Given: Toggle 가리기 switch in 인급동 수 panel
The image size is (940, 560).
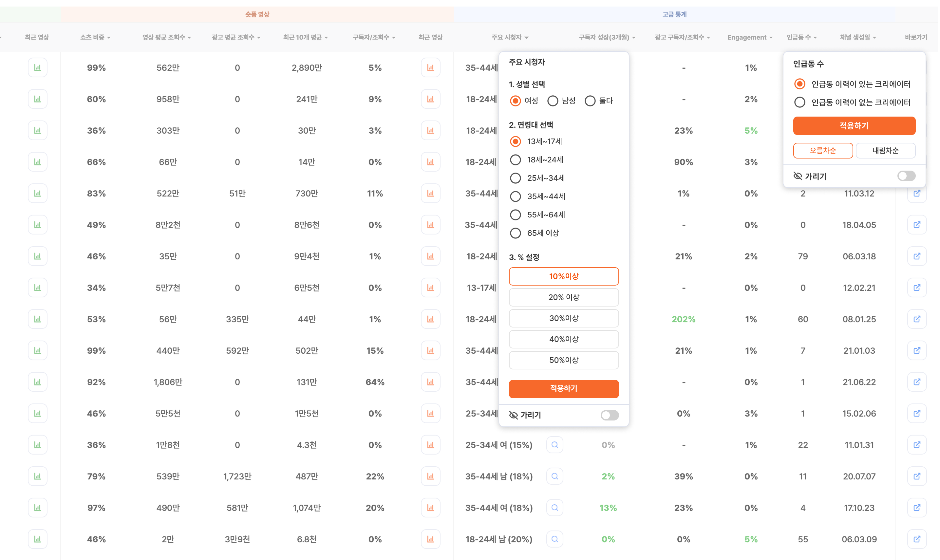Looking at the screenshot, I should [906, 176].
